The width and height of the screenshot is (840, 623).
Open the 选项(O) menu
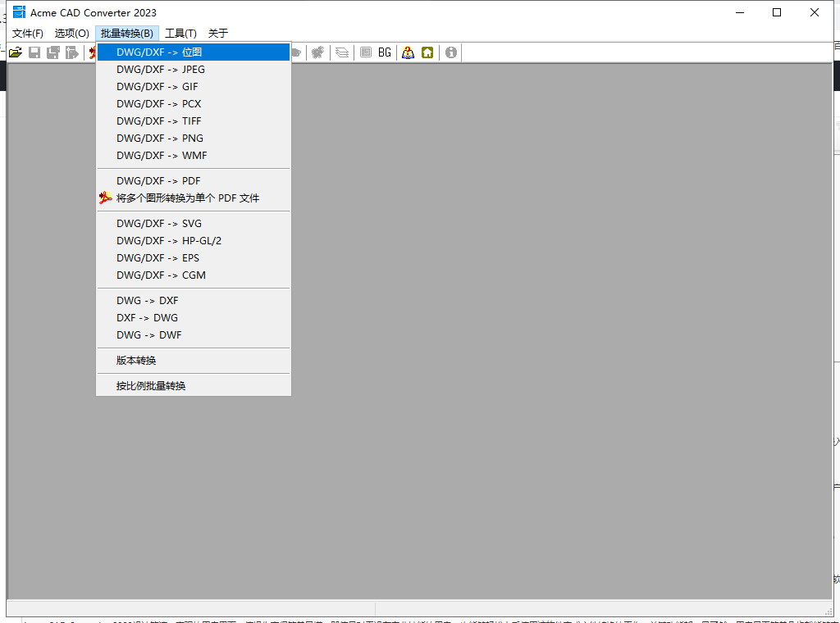[x=71, y=34]
